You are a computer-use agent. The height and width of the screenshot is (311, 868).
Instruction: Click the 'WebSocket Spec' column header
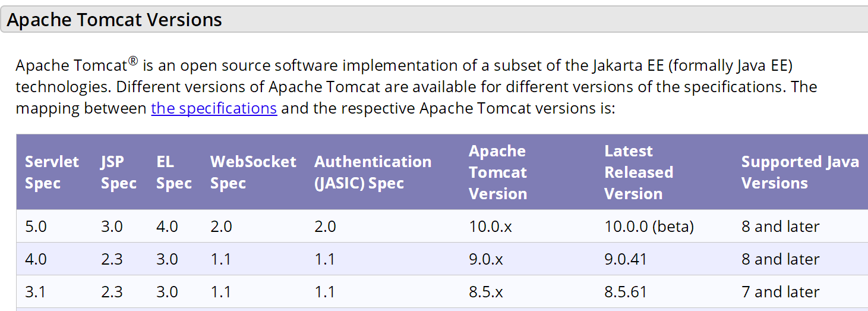(253, 172)
